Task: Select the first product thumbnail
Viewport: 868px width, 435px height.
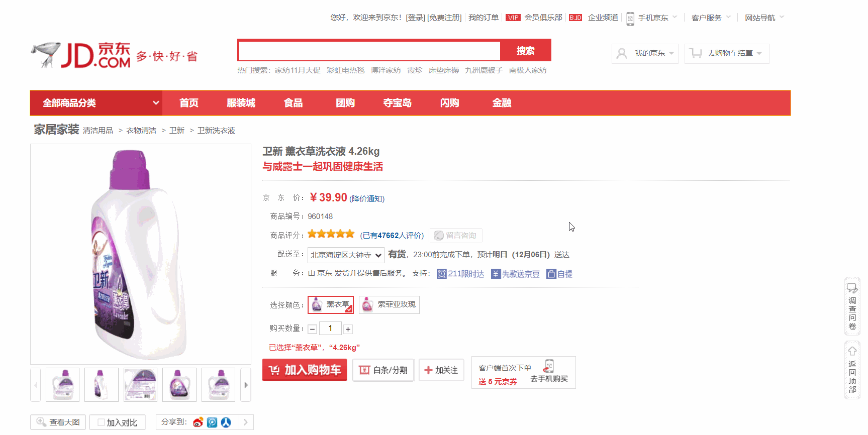Action: [63, 385]
